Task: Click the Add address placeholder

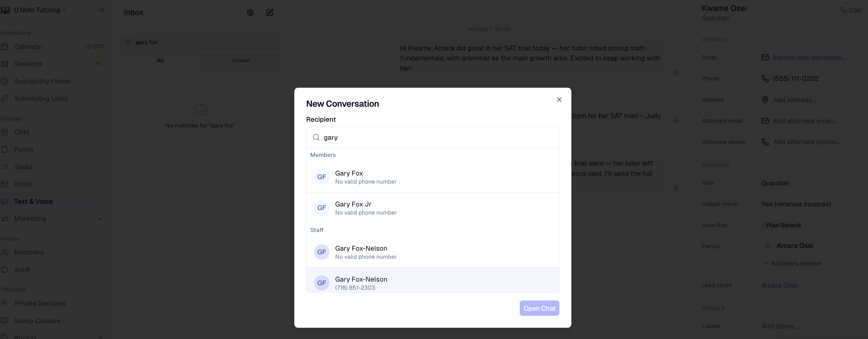Action: 794,100
